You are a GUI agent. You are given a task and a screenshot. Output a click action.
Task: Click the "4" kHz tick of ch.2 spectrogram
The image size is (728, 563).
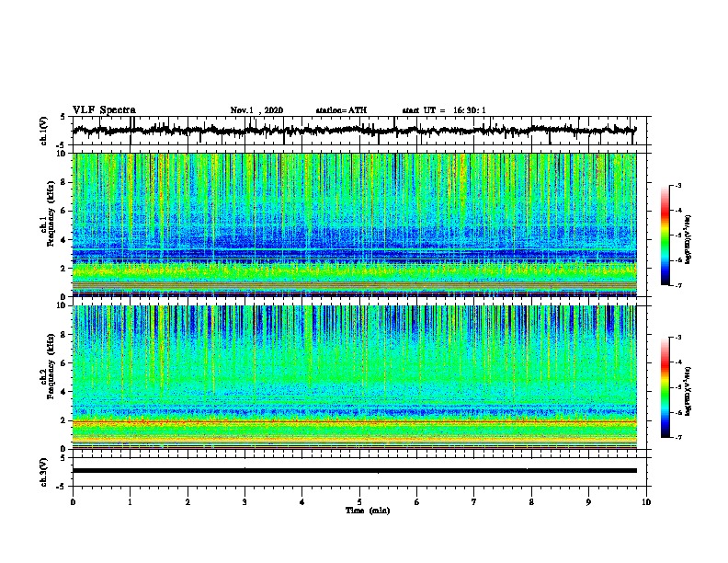click(63, 392)
